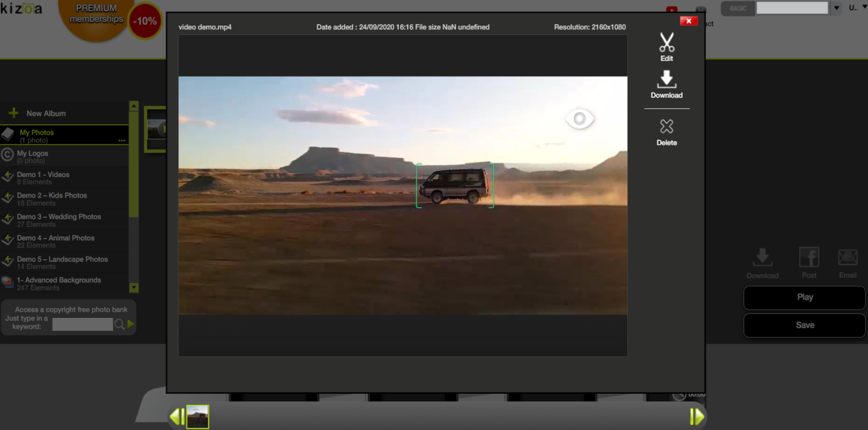
Task: Open the BASIC membership dropdown arrow
Action: tap(836, 8)
